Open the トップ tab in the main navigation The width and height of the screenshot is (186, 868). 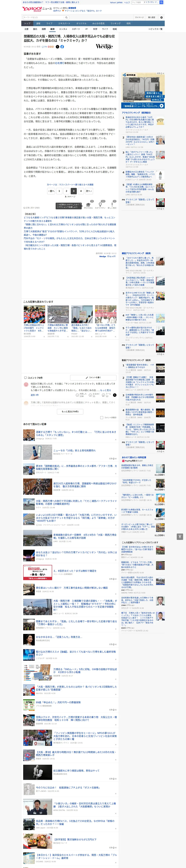(x=27, y=23)
